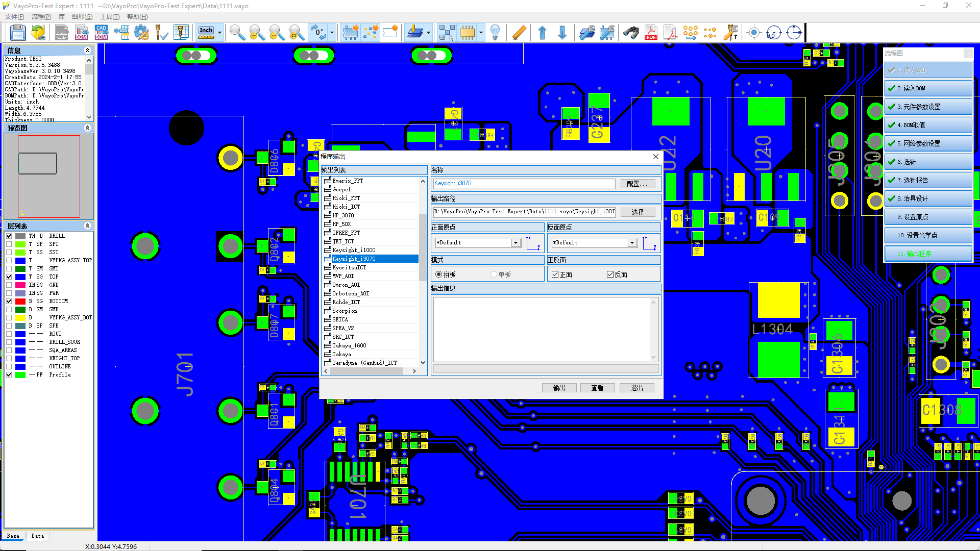
Task: Click the probe report table icon
Action: [x=181, y=33]
